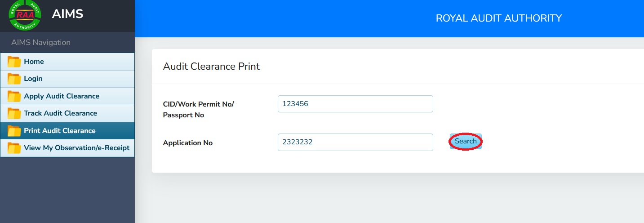This screenshot has height=223, width=644.
Task: Select the folder icon for Apply Audit Clearance
Action: (x=14, y=96)
